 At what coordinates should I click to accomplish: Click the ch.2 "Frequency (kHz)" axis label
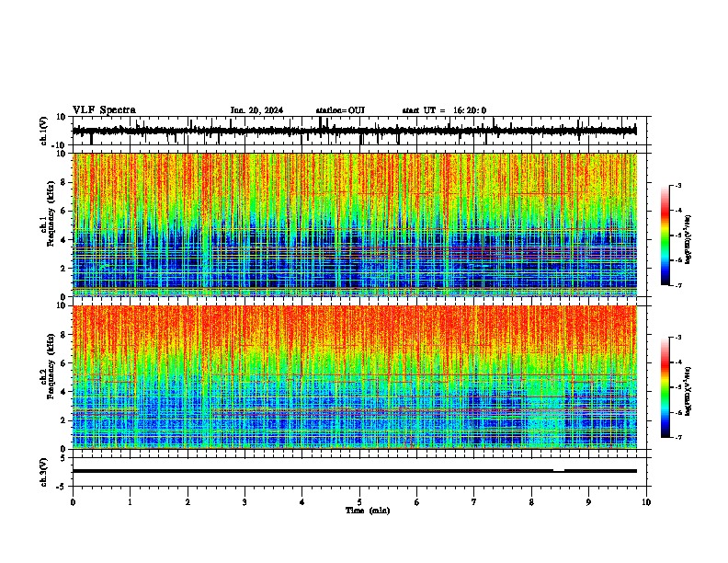tap(51, 366)
